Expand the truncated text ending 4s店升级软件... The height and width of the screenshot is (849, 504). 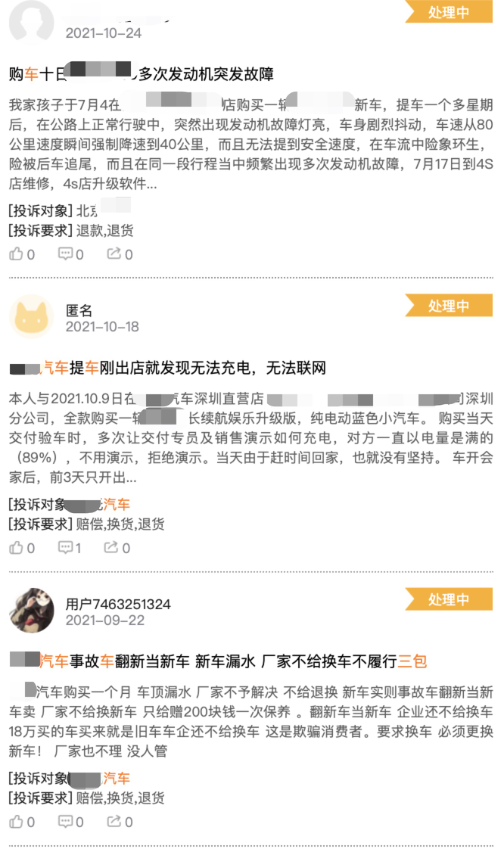click(x=82, y=184)
